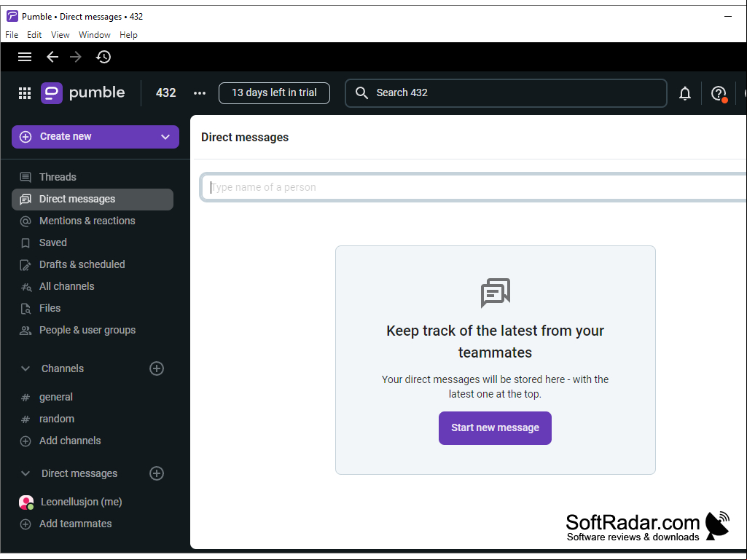Screen dimensions: 747x560
Task: Open the Help menu
Action: click(x=128, y=35)
